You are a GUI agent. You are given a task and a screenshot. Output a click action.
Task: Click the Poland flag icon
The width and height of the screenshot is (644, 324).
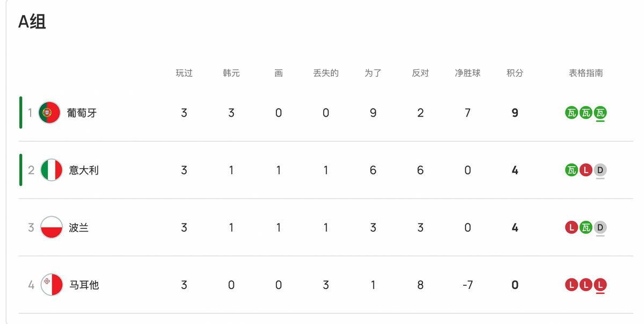pyautogui.click(x=52, y=227)
